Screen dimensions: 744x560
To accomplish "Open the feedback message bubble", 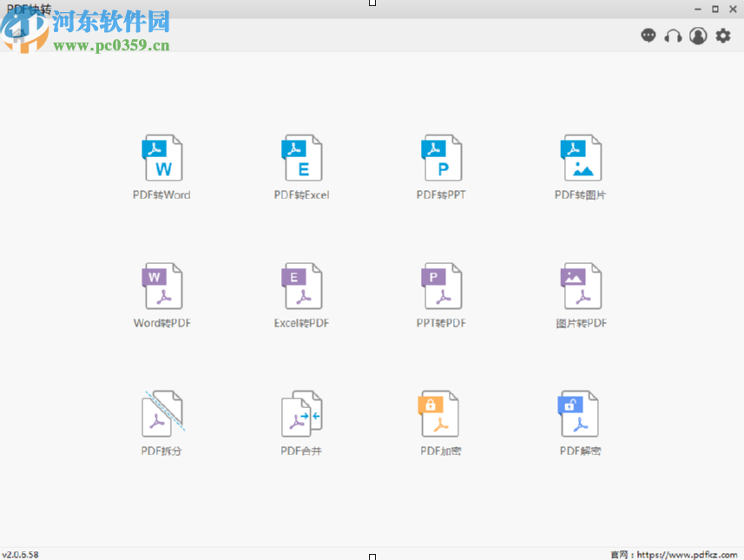I will click(649, 36).
